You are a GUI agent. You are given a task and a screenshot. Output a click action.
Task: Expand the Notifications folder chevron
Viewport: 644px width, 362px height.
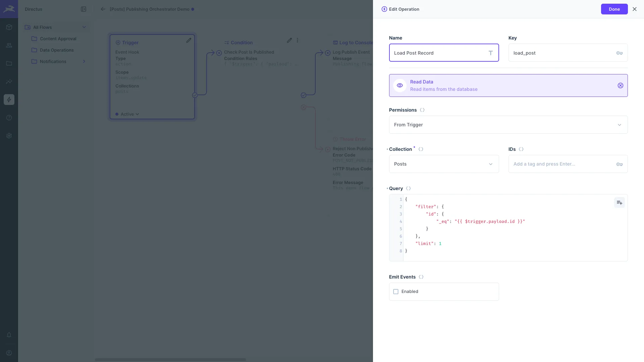pos(84,61)
